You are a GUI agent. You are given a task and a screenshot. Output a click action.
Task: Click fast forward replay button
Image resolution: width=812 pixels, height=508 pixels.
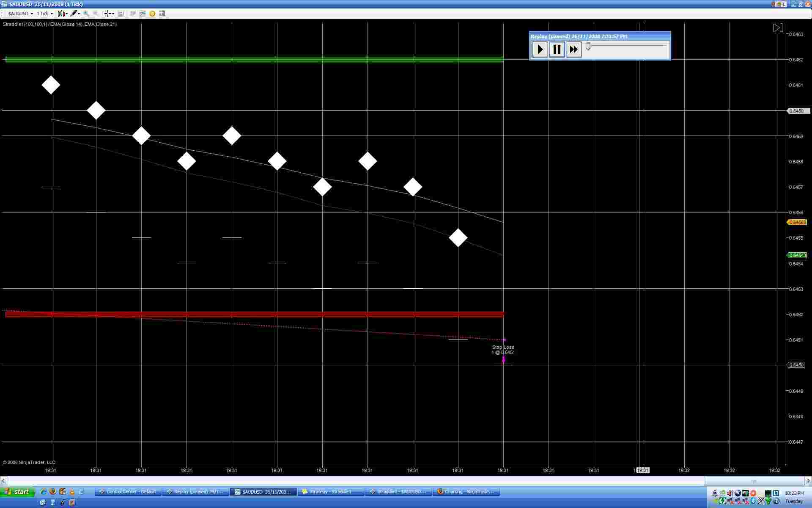[x=573, y=50]
